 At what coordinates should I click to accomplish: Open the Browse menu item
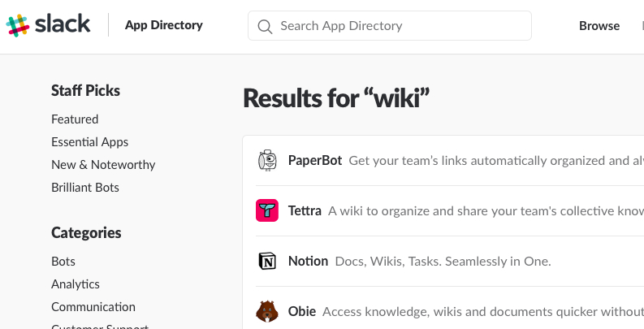click(599, 26)
